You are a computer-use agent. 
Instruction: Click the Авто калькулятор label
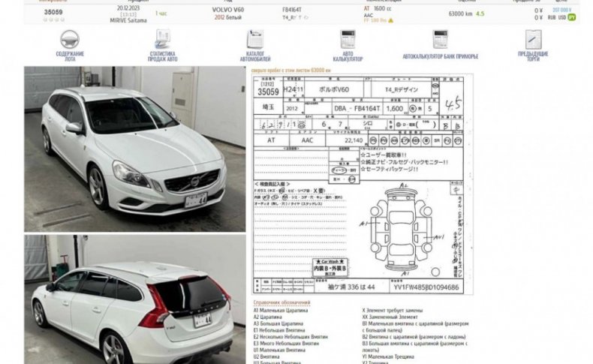[x=348, y=56]
